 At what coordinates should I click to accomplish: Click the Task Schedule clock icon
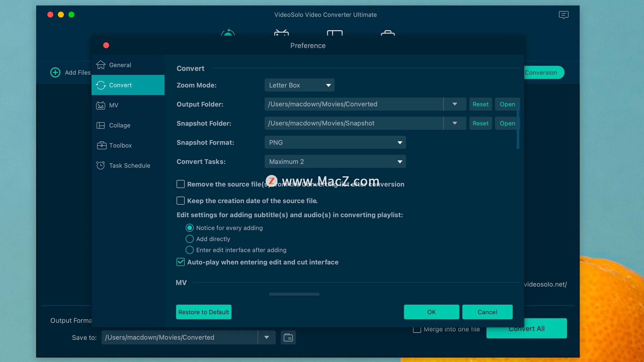point(101,165)
